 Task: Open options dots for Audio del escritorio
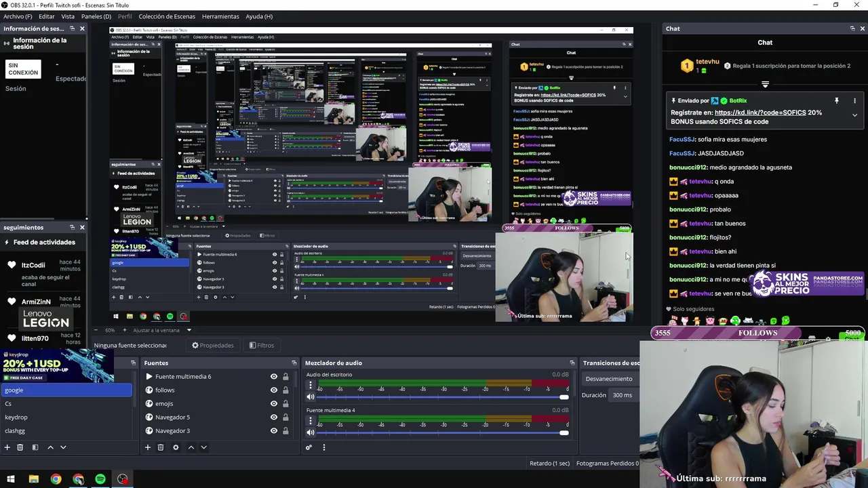coord(311,385)
